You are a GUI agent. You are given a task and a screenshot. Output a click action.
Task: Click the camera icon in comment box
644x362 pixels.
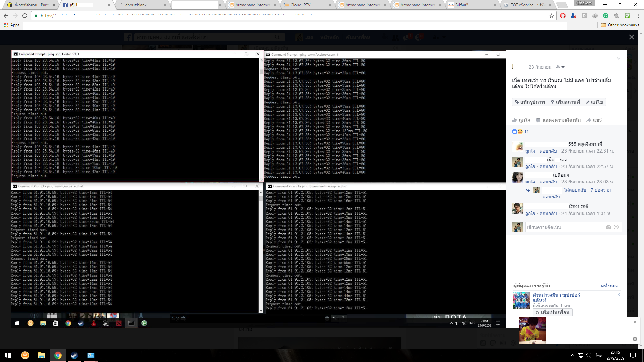pos(609,227)
